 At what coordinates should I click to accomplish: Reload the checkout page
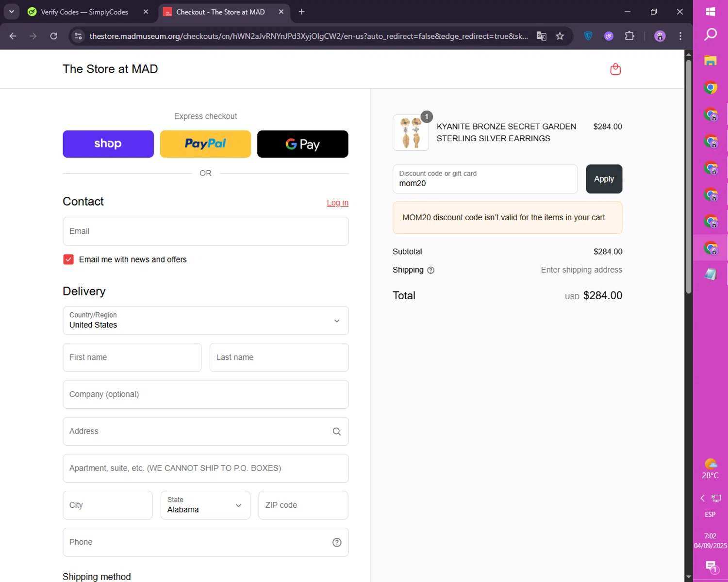point(54,36)
